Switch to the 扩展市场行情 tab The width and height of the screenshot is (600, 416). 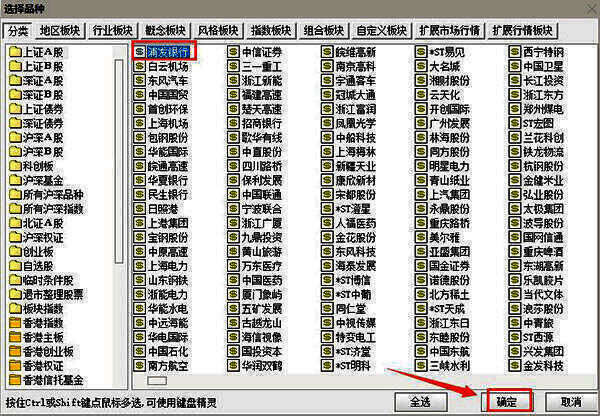pyautogui.click(x=449, y=31)
